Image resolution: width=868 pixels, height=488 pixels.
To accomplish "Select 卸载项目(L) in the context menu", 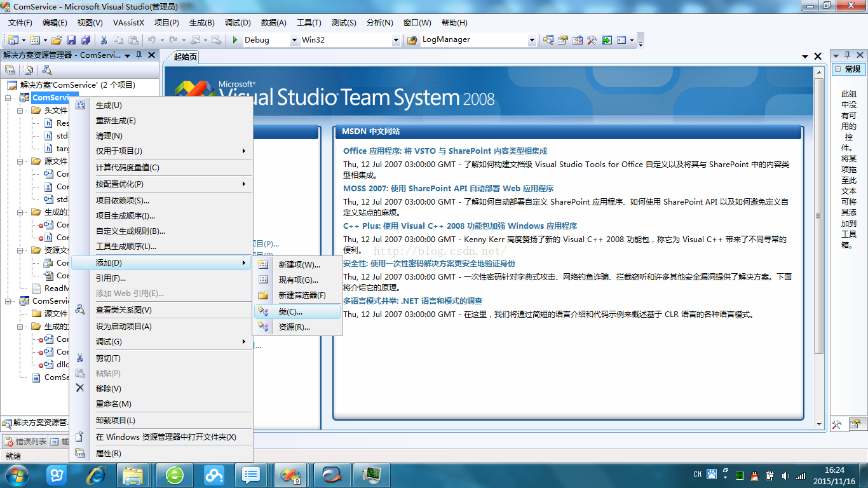I will 162,421.
